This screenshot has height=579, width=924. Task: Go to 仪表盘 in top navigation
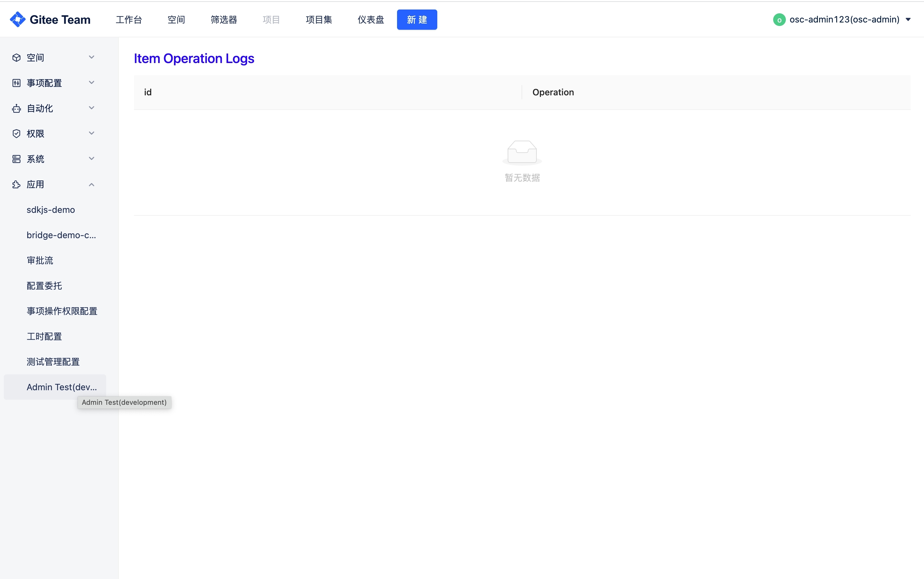(370, 20)
